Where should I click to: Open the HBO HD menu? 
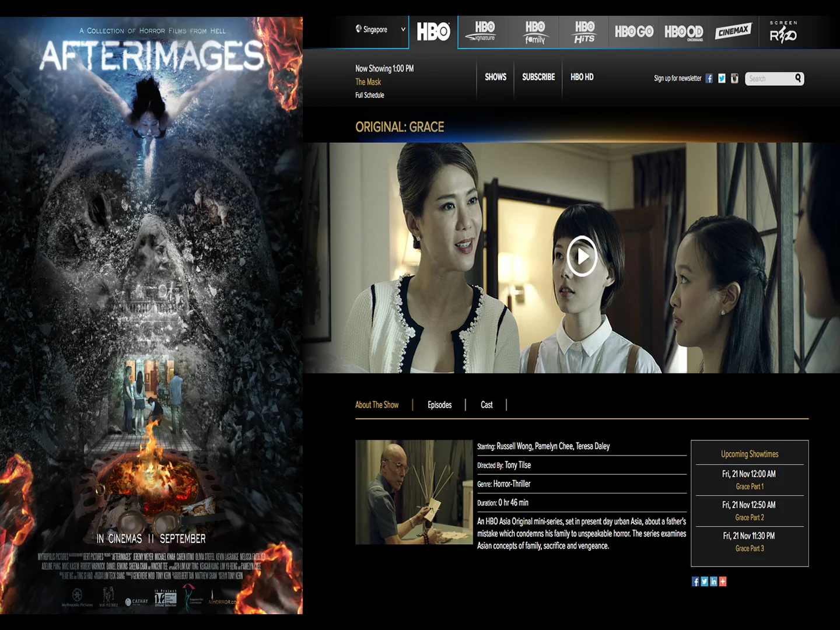click(x=582, y=77)
